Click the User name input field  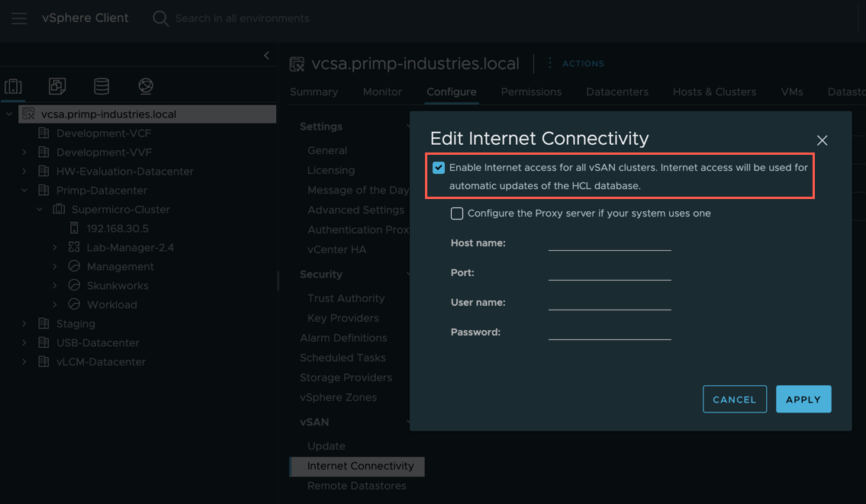(610, 303)
